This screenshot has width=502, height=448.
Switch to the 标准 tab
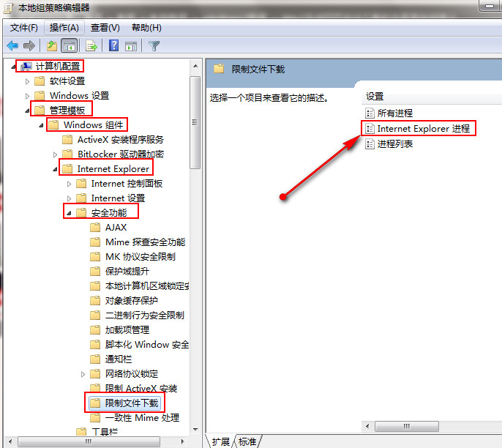pyautogui.click(x=247, y=442)
